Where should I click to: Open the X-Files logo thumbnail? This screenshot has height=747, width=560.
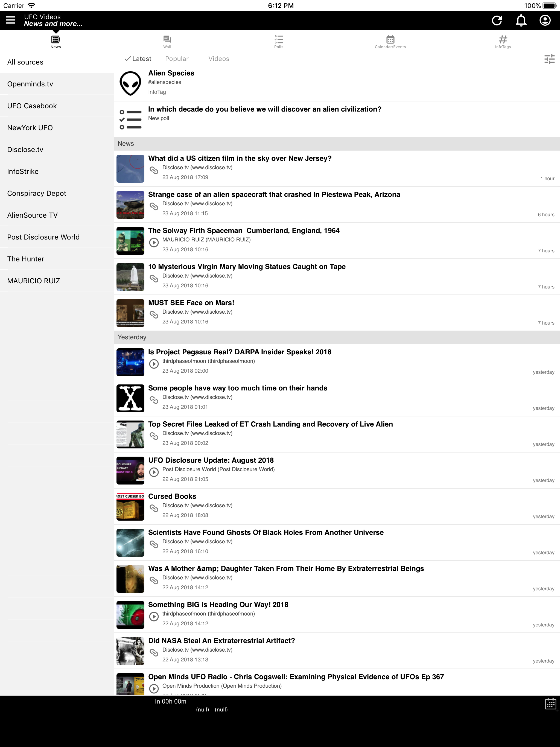(x=130, y=398)
